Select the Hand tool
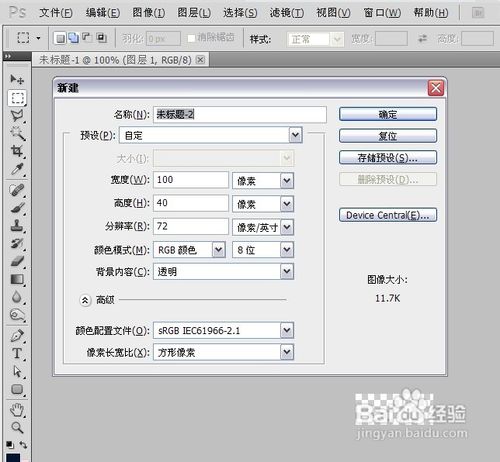This screenshot has width=500, height=462. point(17,410)
